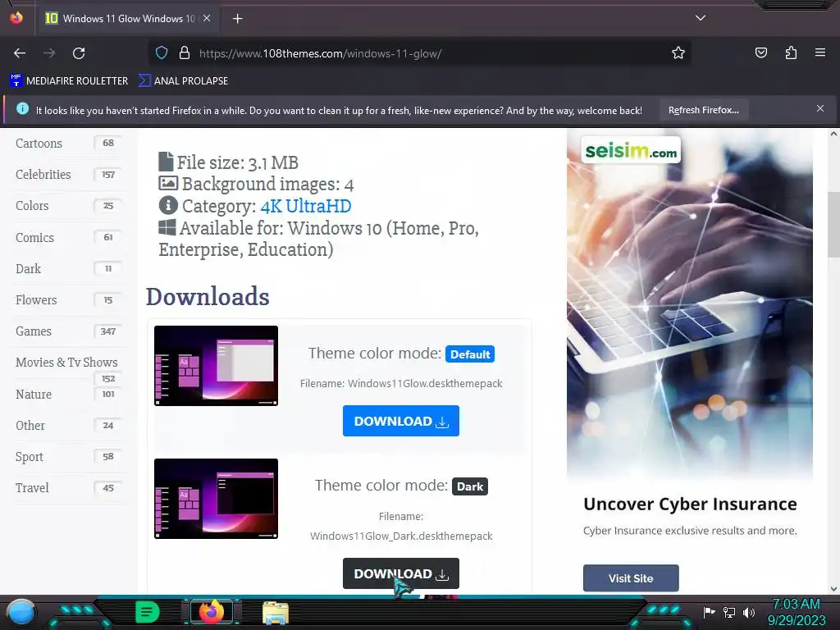
Task: Click the forward navigation arrow
Action: coord(49,53)
